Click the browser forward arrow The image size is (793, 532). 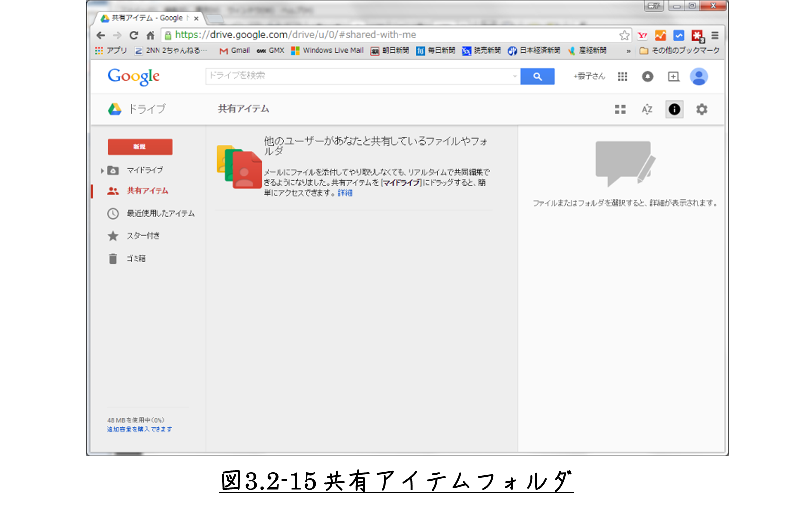coord(117,35)
